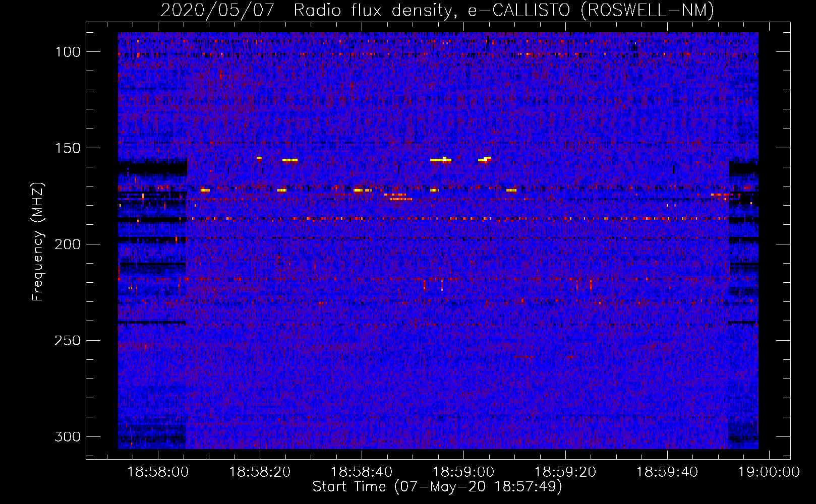Click the 19:00:00 time tick label
Image resolution: width=816 pixels, height=504 pixels.
pos(769,472)
